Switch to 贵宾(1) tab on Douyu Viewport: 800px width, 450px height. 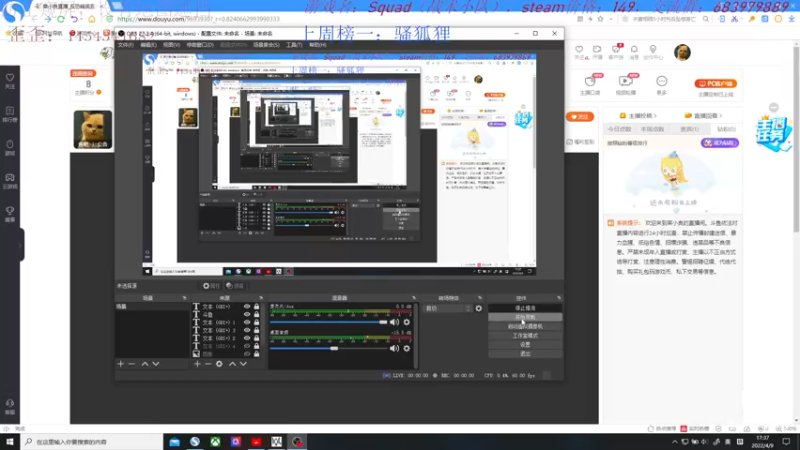click(x=689, y=129)
